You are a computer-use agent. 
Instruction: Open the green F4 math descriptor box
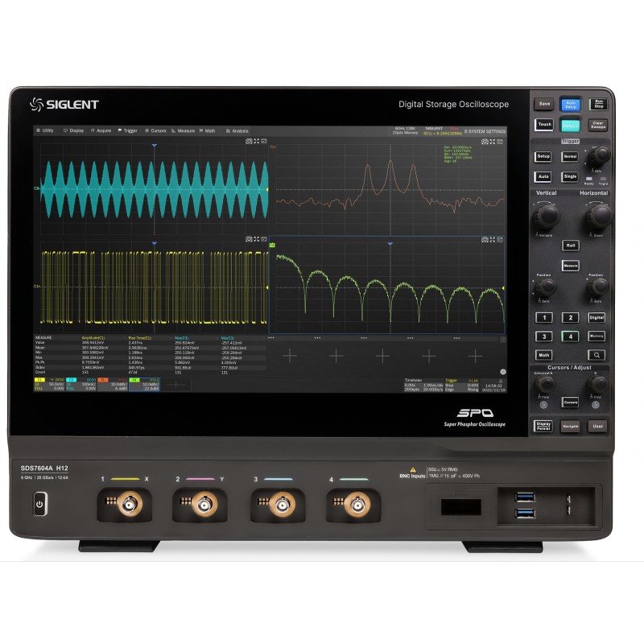144,385
